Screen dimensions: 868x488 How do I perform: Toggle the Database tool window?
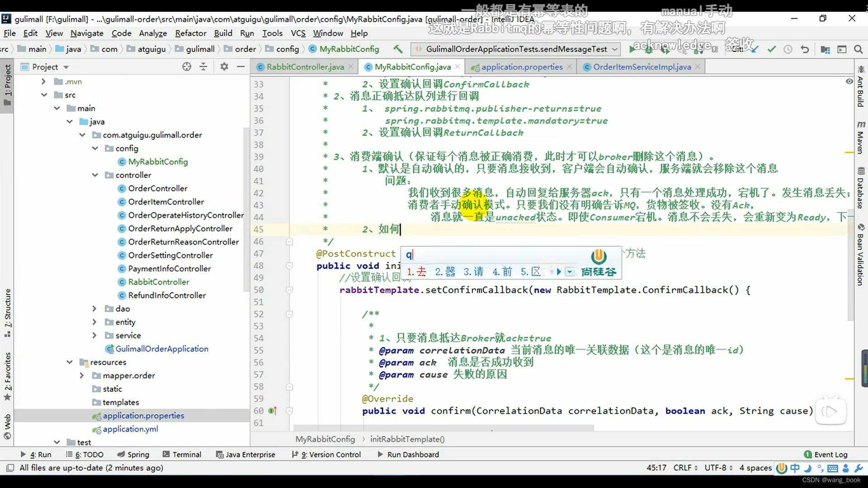tap(860, 188)
